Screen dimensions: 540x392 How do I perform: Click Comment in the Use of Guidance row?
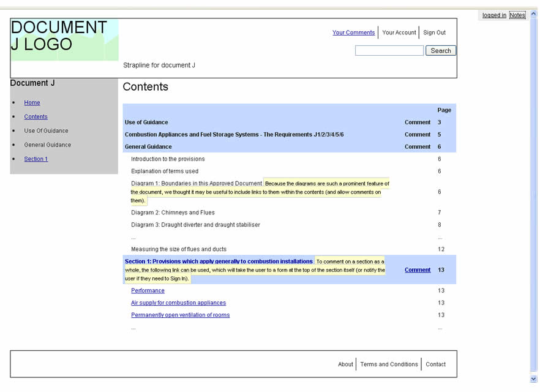pyautogui.click(x=418, y=123)
